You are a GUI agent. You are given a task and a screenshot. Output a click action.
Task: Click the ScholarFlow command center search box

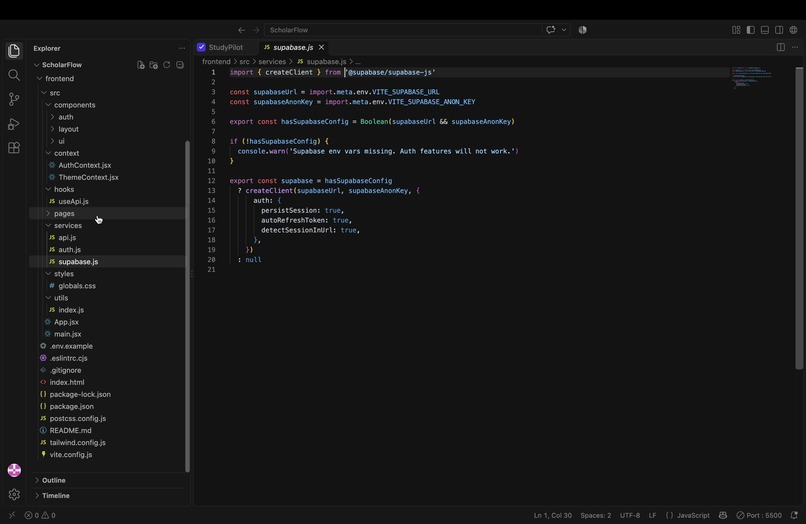[402, 30]
